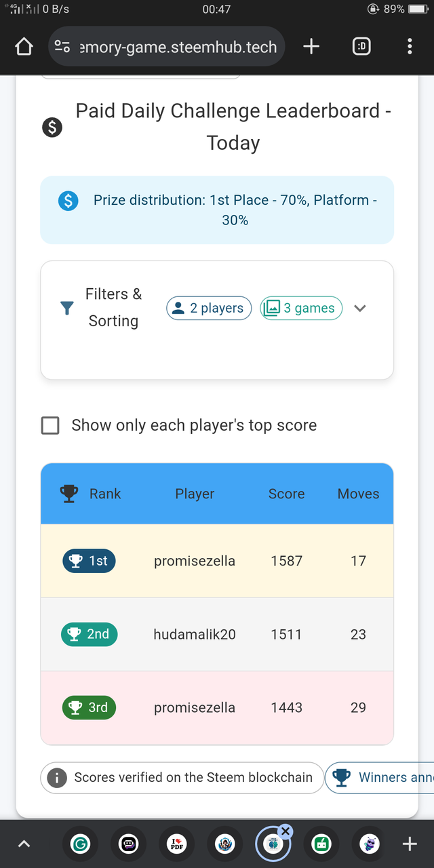The image size is (434, 868).
Task: Sort by the Score column header
Action: 286,494
